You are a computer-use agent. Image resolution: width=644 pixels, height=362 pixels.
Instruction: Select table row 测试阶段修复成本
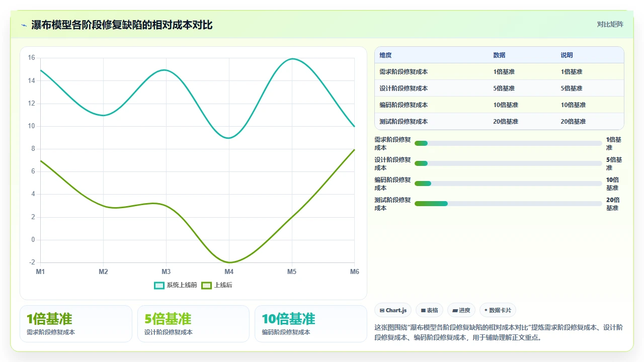click(x=499, y=122)
